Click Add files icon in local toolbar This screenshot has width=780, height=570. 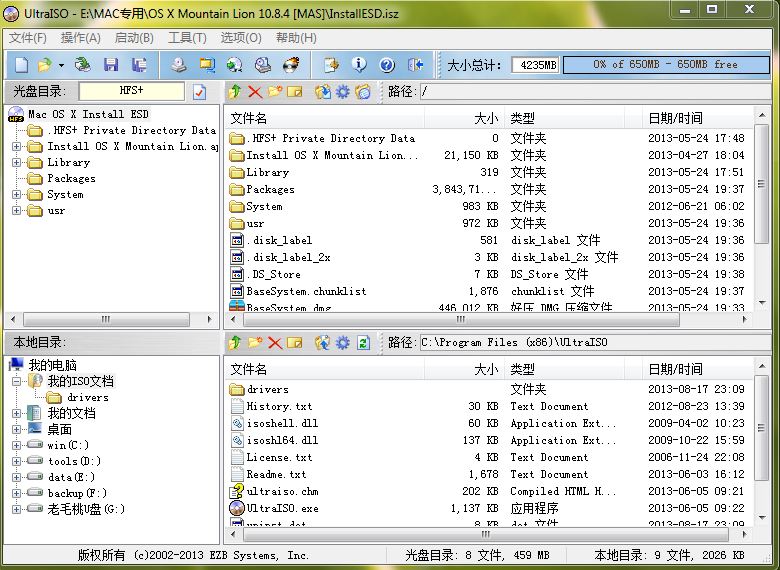(323, 342)
